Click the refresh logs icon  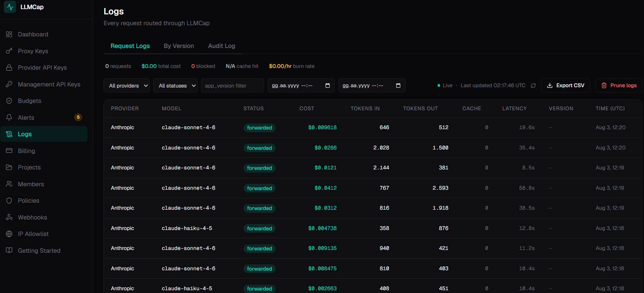533,85
